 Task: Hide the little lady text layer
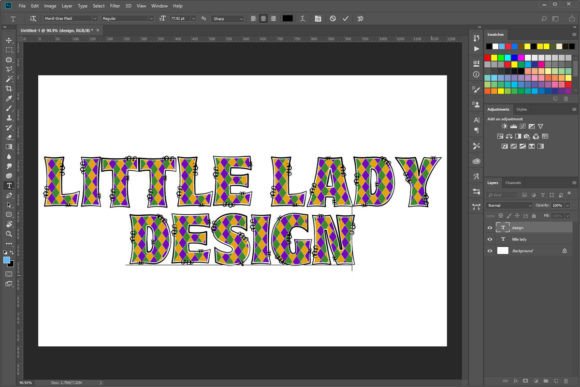[x=490, y=239]
